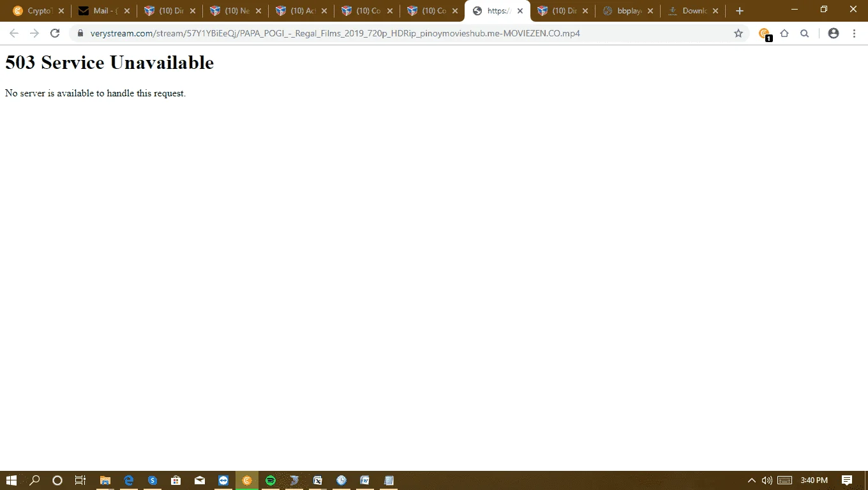Switch to the Downlo tab
Screen dimensions: 868x490
pos(694,11)
